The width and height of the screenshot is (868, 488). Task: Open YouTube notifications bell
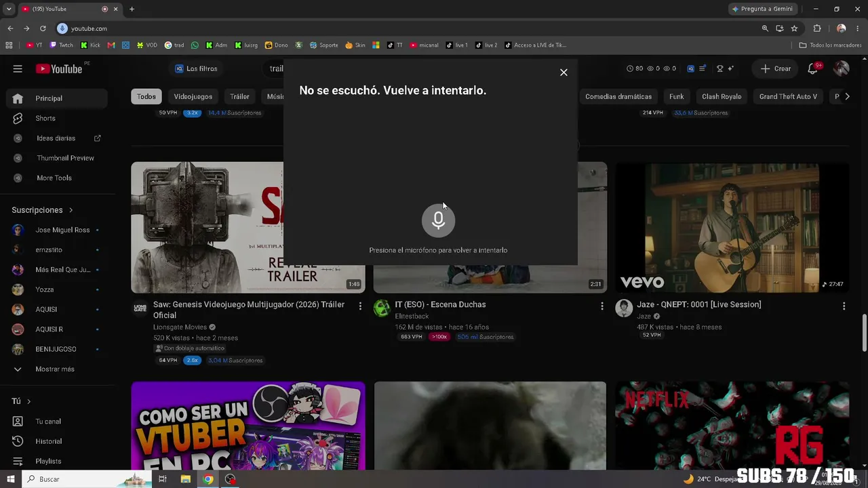click(812, 68)
